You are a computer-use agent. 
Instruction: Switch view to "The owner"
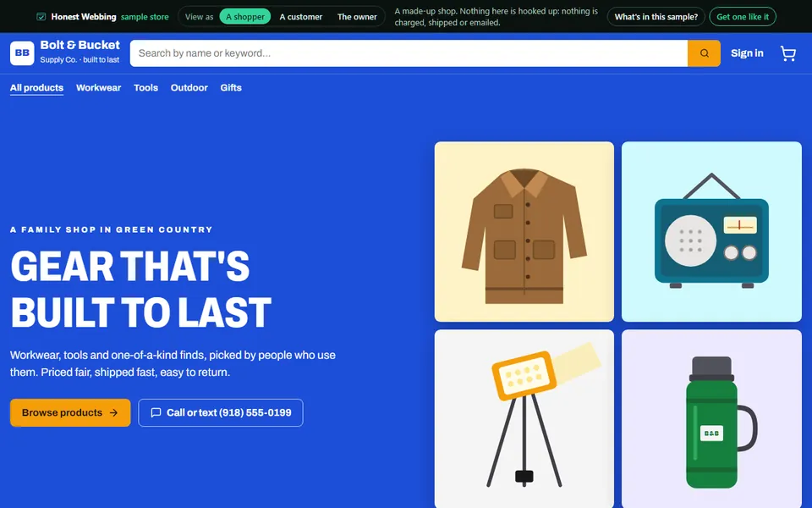[357, 17]
